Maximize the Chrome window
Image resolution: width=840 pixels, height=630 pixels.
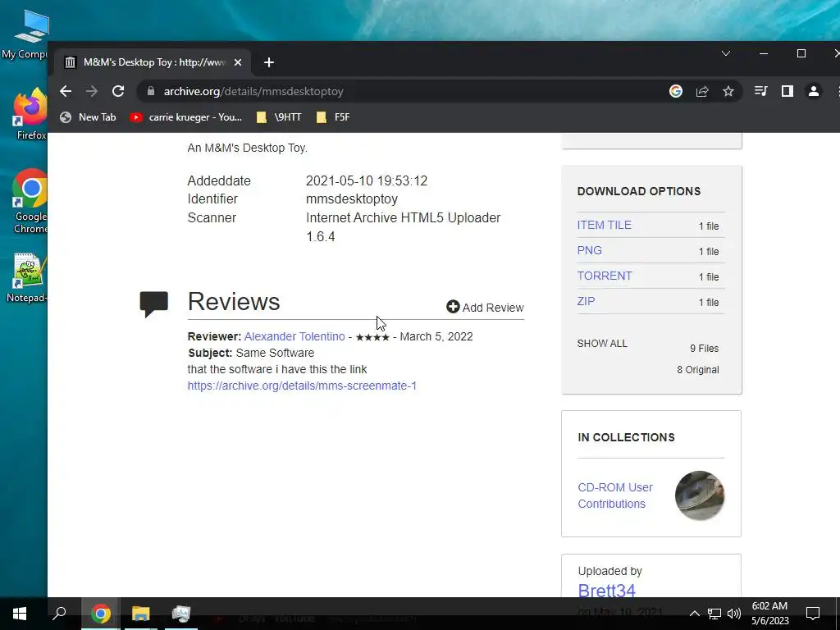(x=801, y=53)
